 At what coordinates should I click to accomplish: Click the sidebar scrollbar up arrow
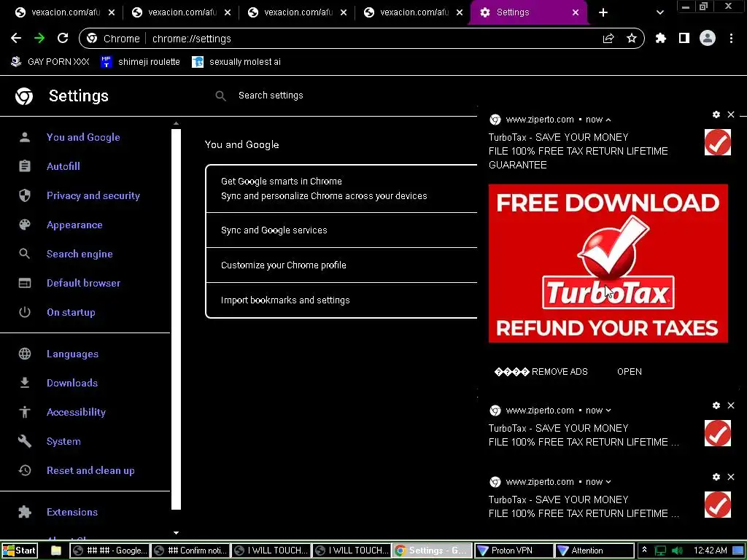(x=177, y=123)
